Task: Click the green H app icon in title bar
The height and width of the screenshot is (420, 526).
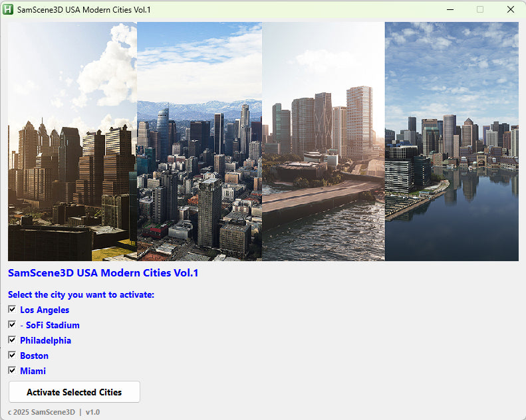Action: (x=9, y=10)
